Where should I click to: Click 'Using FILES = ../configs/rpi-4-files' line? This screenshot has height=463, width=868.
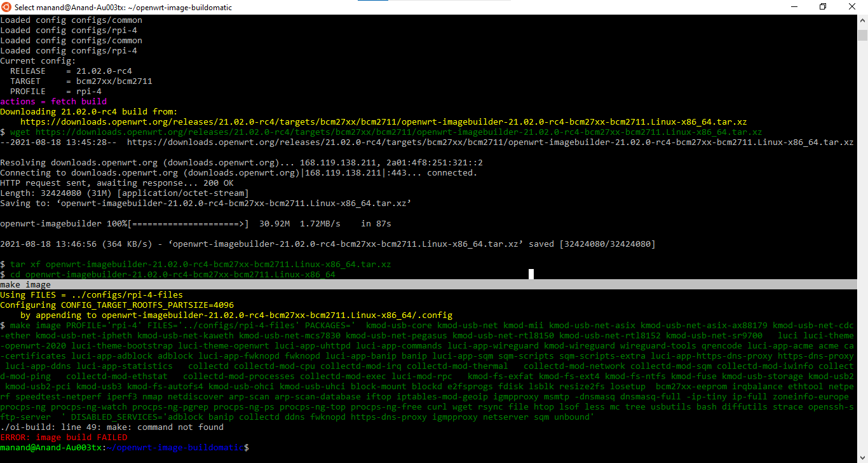tap(92, 295)
